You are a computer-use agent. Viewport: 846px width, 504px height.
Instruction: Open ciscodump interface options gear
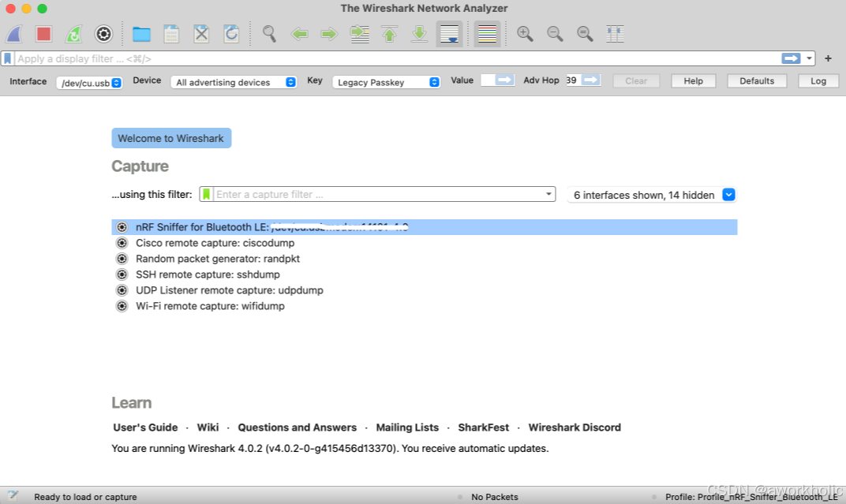click(122, 243)
